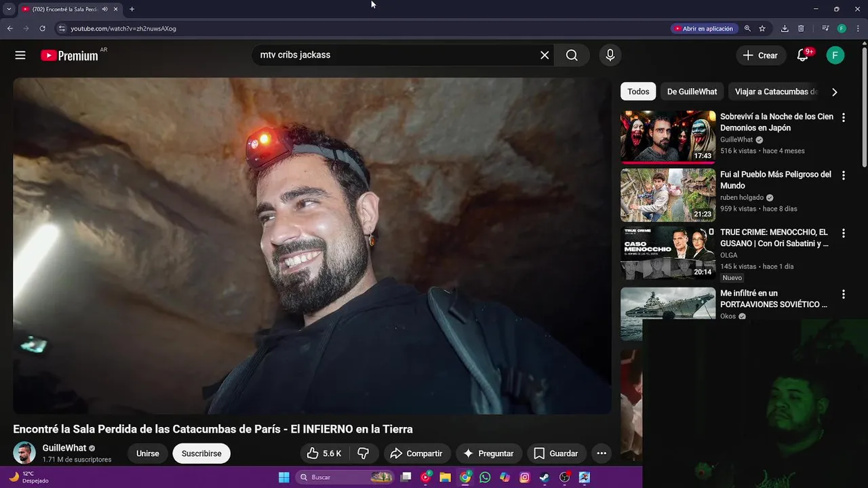Open the browser downloads icon
868x488 pixels.
click(x=785, y=28)
